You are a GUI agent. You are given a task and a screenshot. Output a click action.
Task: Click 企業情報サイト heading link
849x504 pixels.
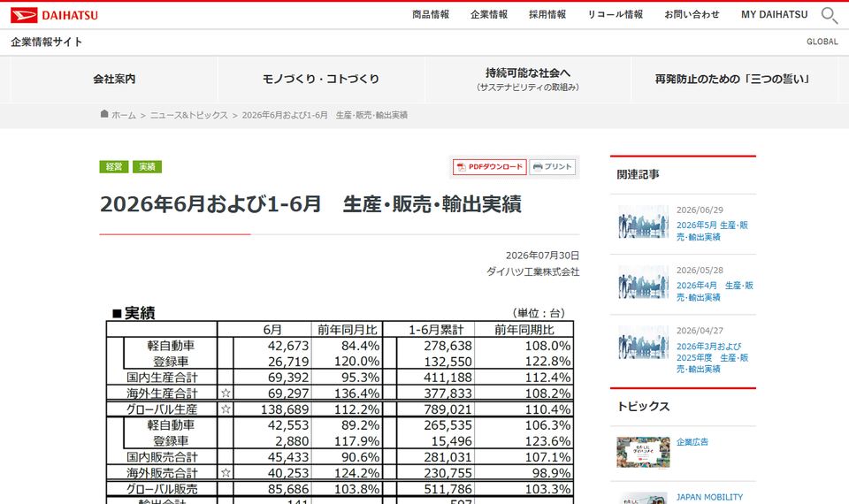coord(47,42)
